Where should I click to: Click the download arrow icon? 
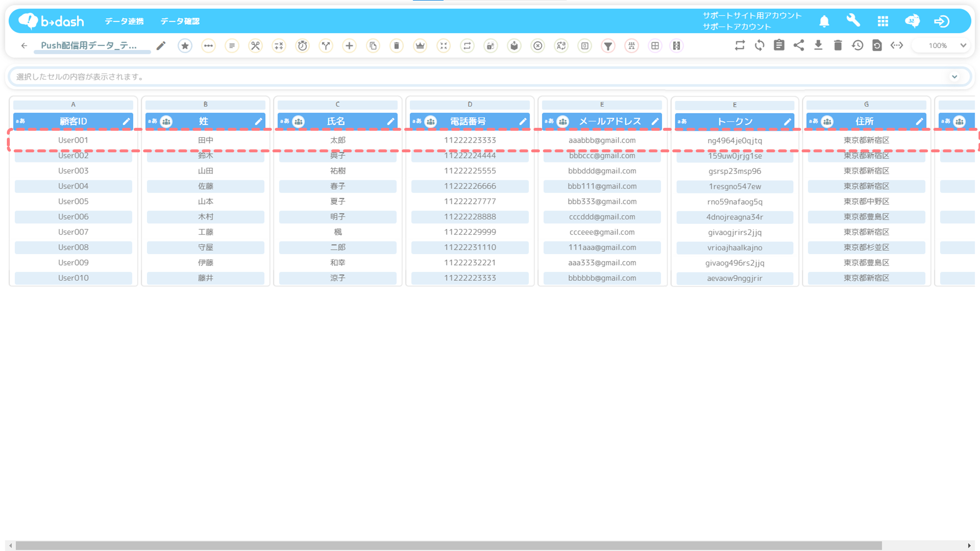818,46
